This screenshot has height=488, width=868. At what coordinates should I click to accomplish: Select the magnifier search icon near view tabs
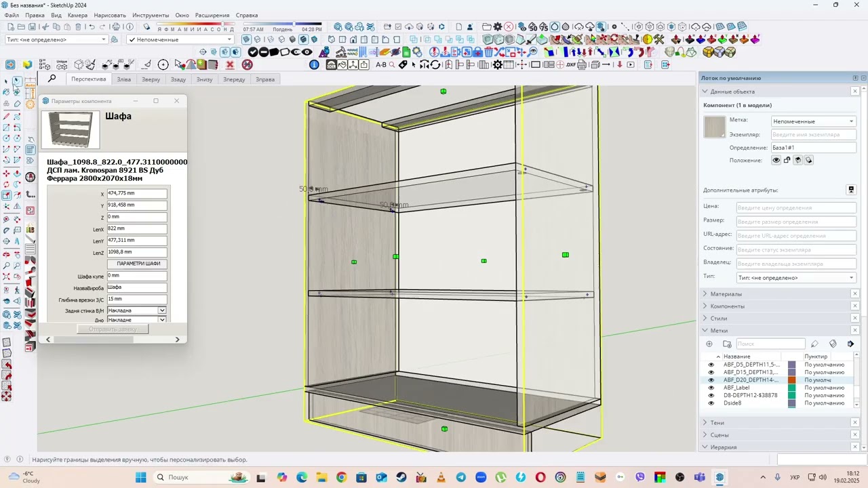[52, 79]
